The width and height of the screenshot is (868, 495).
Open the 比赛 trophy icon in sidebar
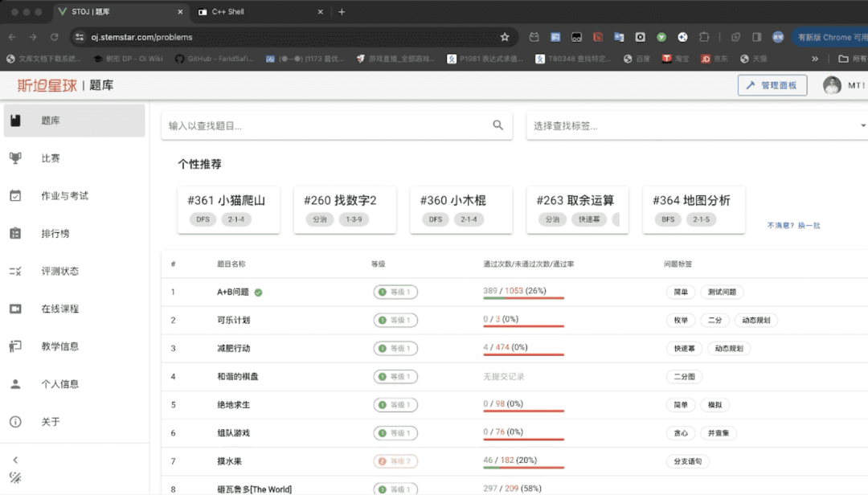pyautogui.click(x=15, y=158)
